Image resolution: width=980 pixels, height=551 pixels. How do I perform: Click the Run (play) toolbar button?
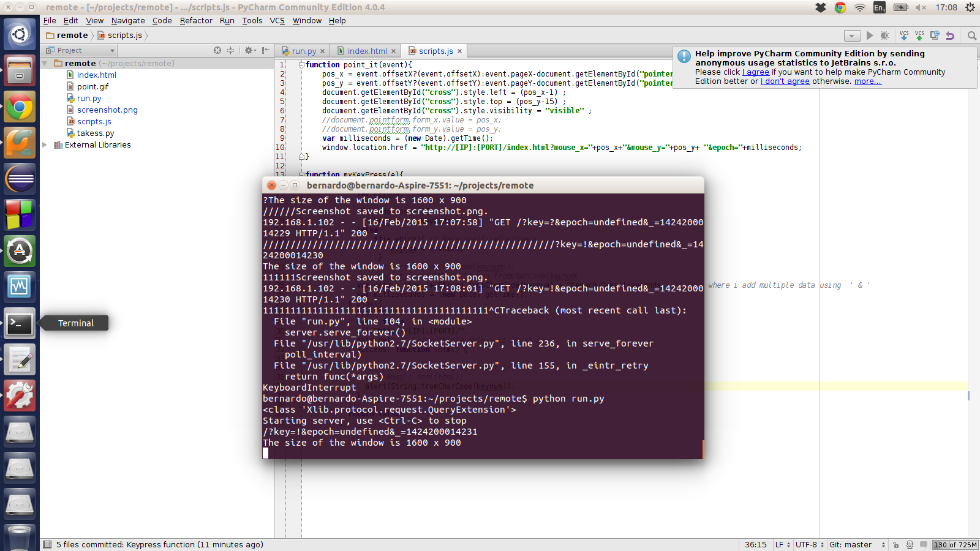pos(870,36)
